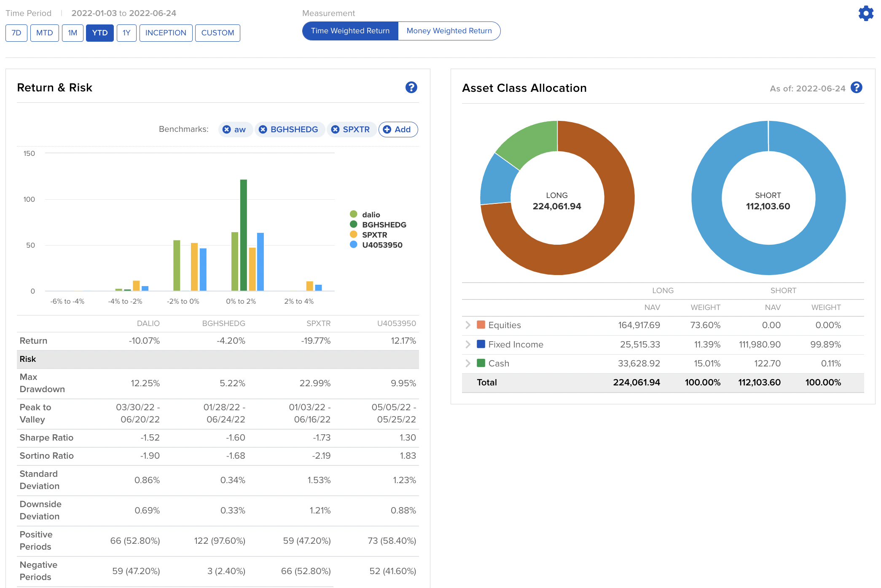Expand the Equities asset row
Screen dimensions: 881x588
(x=468, y=325)
